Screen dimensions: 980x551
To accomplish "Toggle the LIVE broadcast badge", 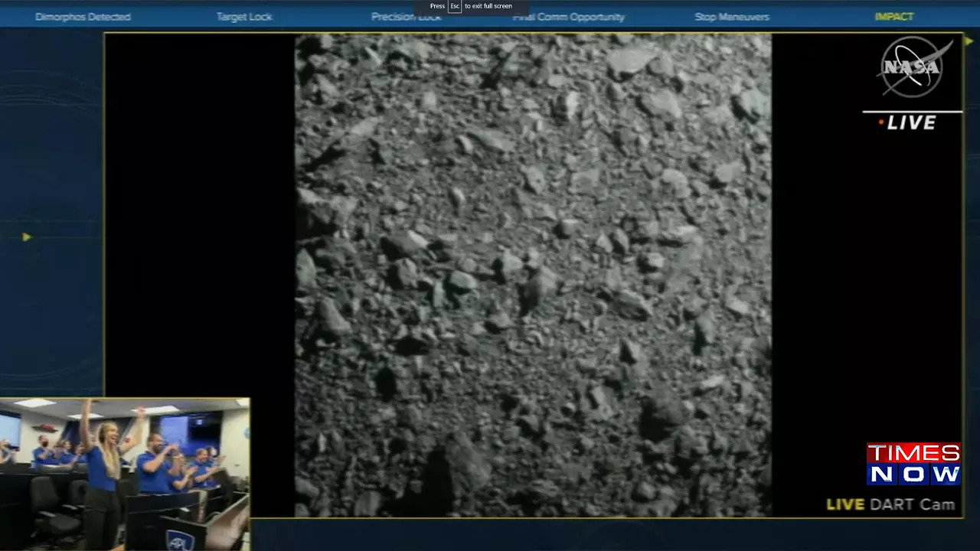I will click(913, 122).
